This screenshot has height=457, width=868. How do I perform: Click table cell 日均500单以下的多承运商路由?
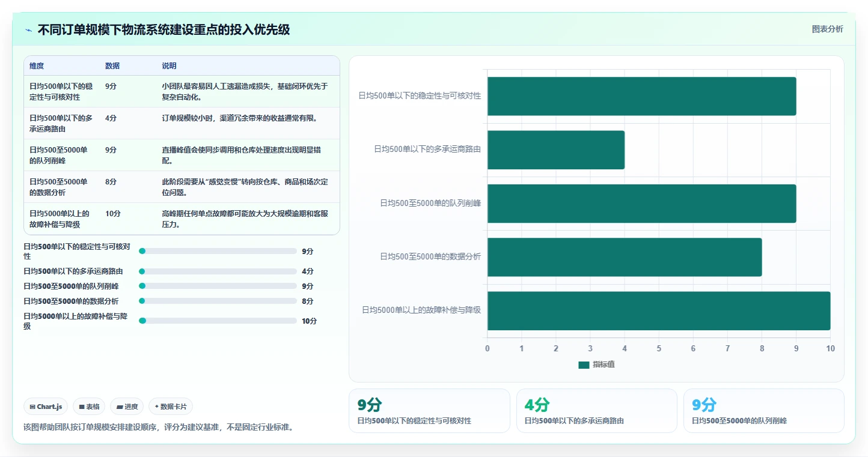click(x=61, y=123)
